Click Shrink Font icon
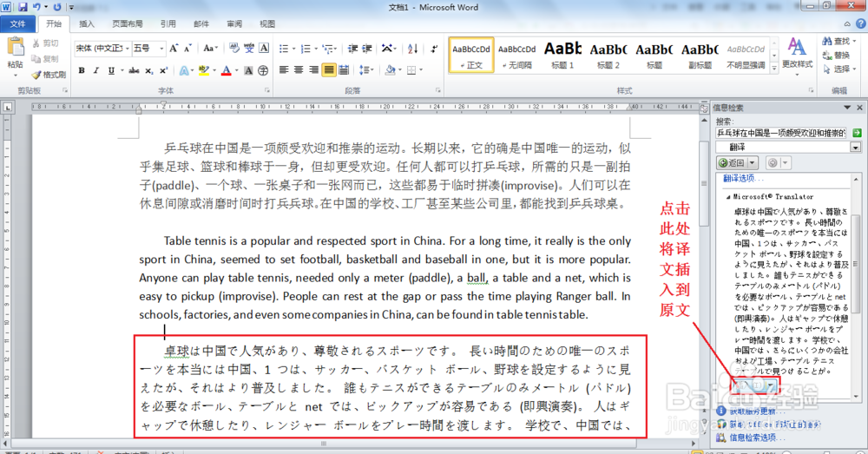The width and height of the screenshot is (868, 454). (187, 48)
